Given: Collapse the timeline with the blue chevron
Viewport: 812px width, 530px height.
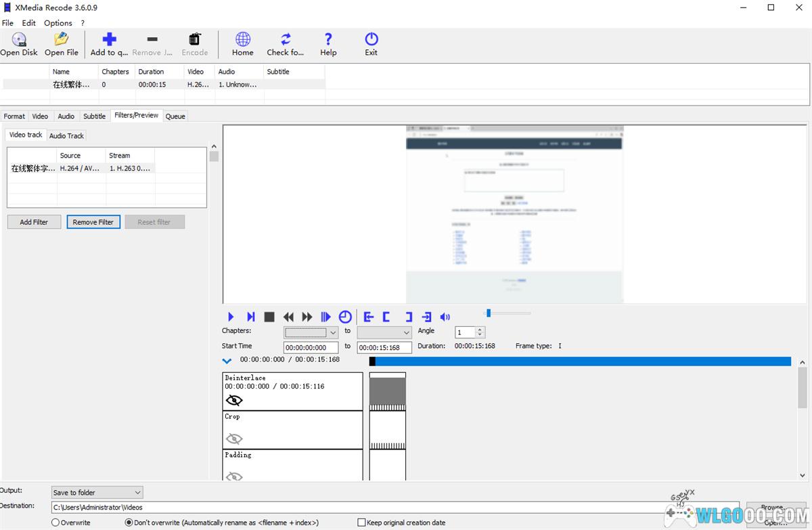Looking at the screenshot, I should point(227,361).
